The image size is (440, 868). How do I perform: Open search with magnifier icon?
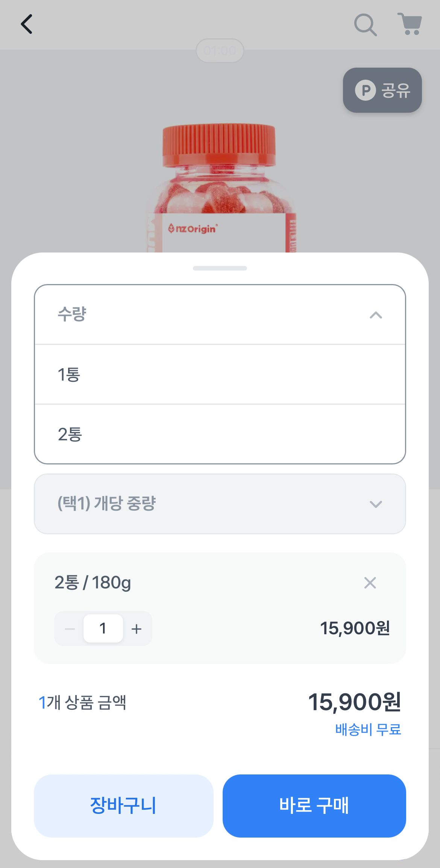(365, 25)
